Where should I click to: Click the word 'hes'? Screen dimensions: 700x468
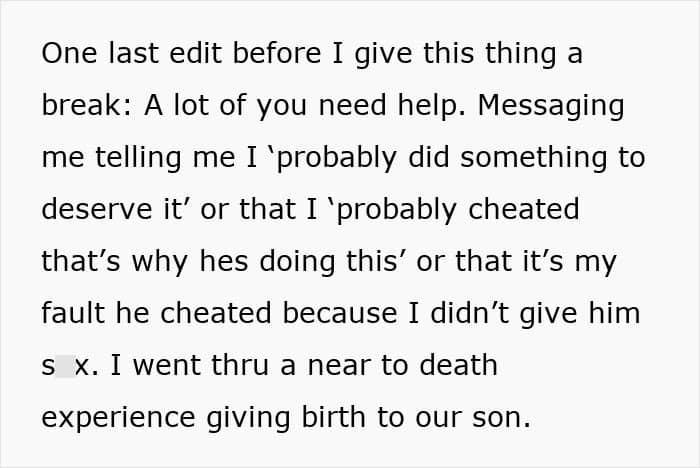223,261
